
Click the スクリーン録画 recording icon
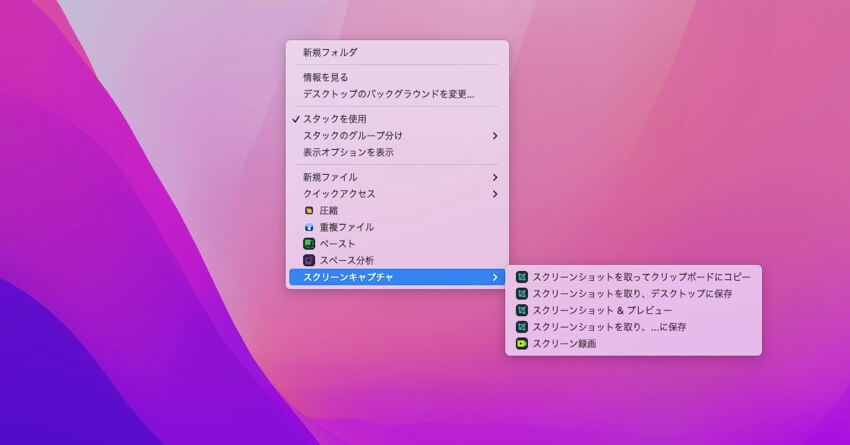pos(521,344)
